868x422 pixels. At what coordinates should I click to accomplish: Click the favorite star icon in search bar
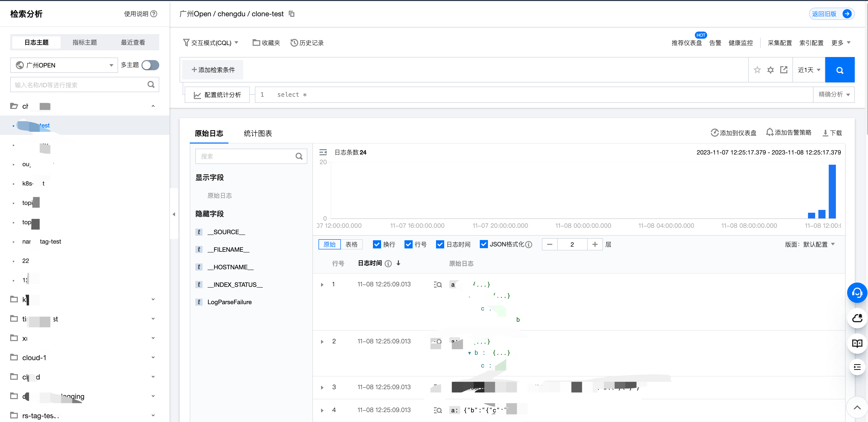pyautogui.click(x=757, y=70)
